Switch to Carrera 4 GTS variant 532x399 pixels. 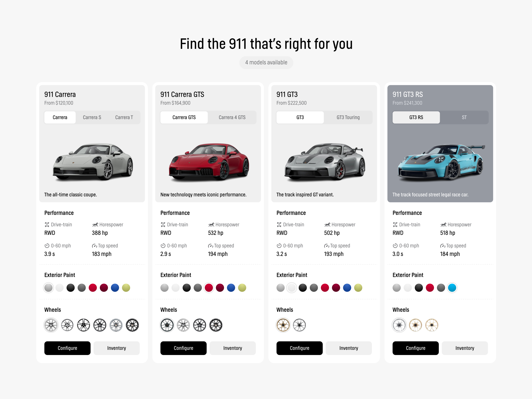(232, 117)
